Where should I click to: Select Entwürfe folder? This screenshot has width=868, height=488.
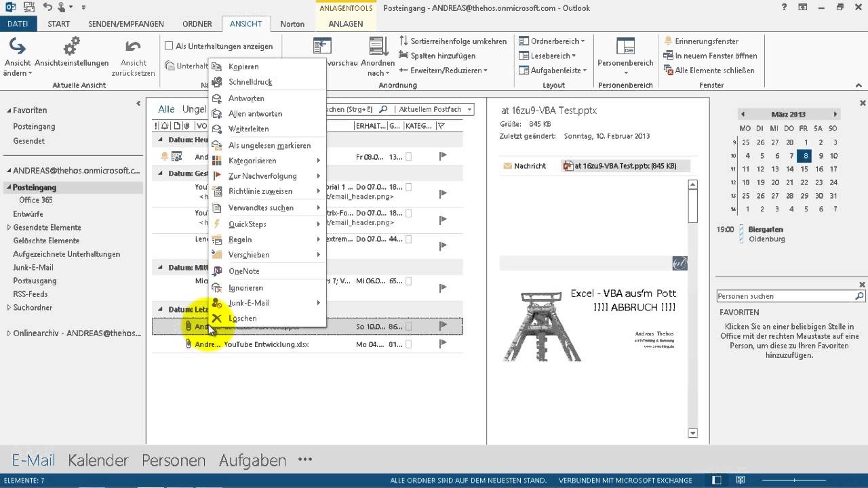(x=28, y=214)
